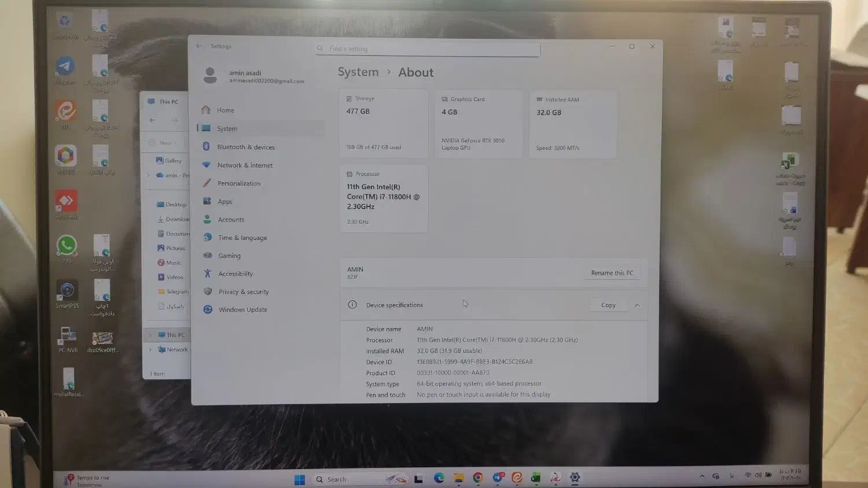This screenshot has width=868, height=488.
Task: Open Privacy & security settings
Action: [x=243, y=292]
